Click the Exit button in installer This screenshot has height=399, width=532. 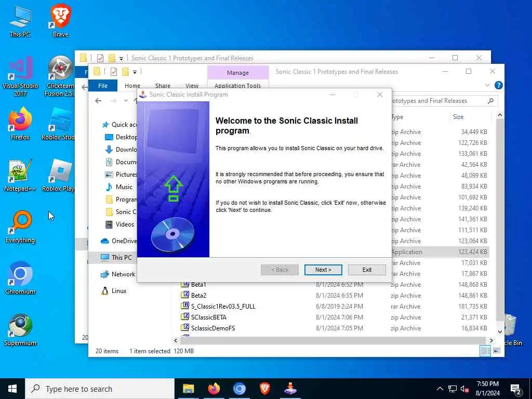point(367,270)
